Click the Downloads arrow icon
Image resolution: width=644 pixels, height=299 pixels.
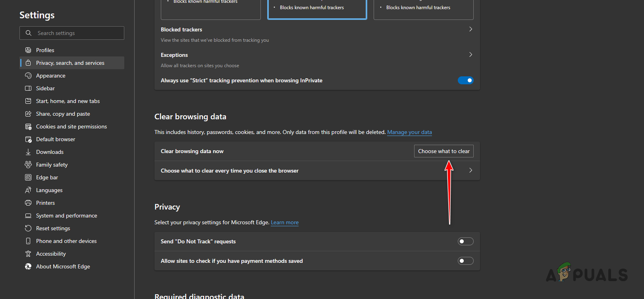[x=28, y=152]
